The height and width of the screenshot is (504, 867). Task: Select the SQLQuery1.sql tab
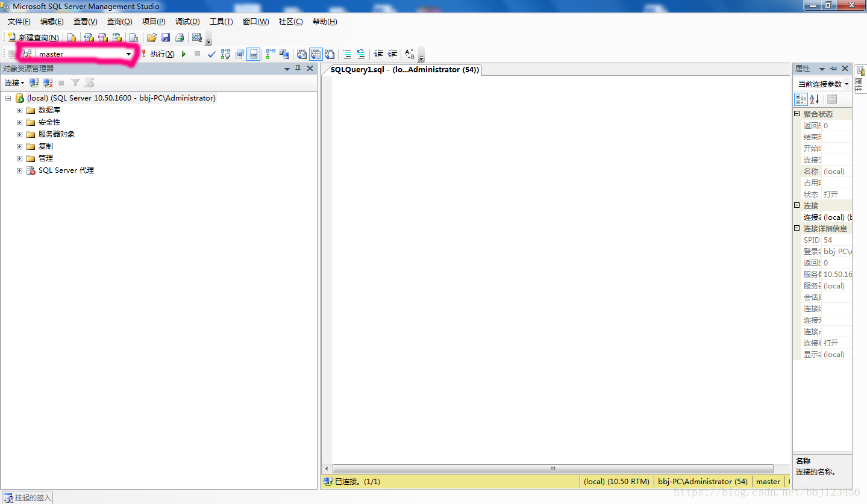(404, 70)
